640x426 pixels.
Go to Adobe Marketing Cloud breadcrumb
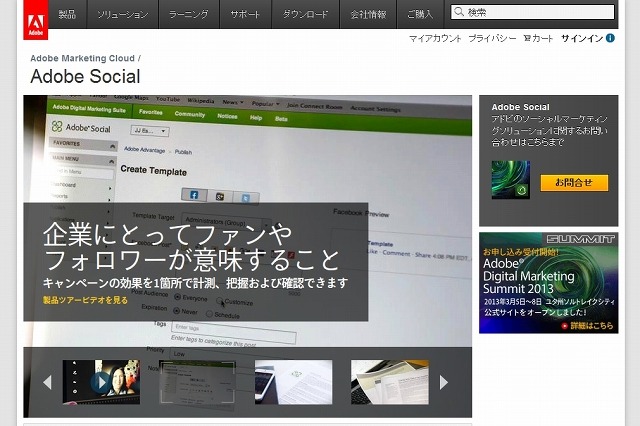click(x=82, y=58)
